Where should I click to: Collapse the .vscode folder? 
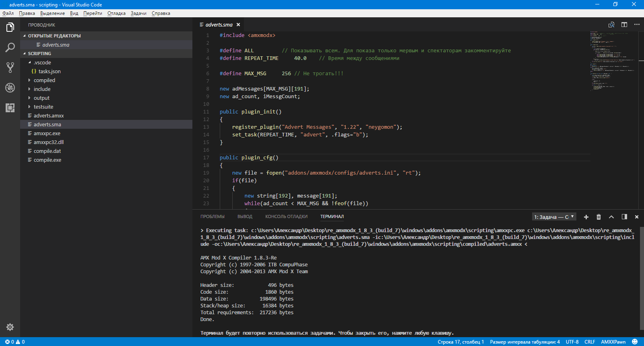point(106,62)
